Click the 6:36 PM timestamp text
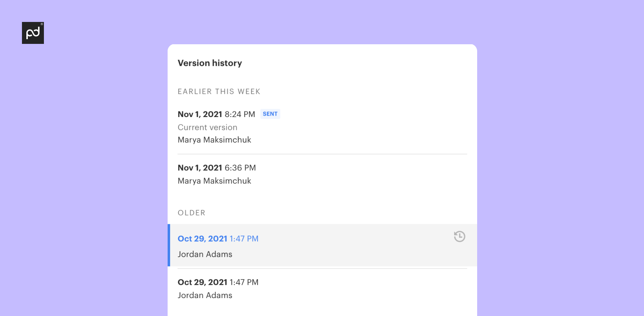Screen dimensions: 644x316 click(240, 168)
